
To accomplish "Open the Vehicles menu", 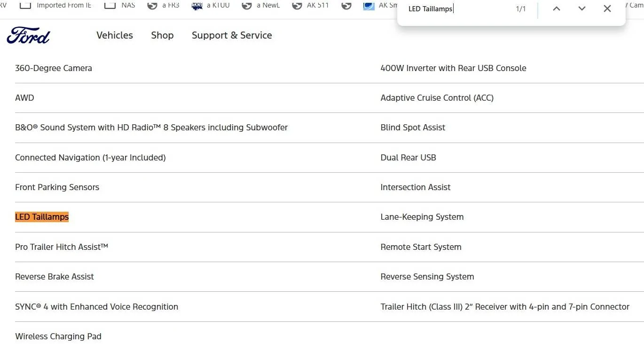I will pyautogui.click(x=115, y=35).
